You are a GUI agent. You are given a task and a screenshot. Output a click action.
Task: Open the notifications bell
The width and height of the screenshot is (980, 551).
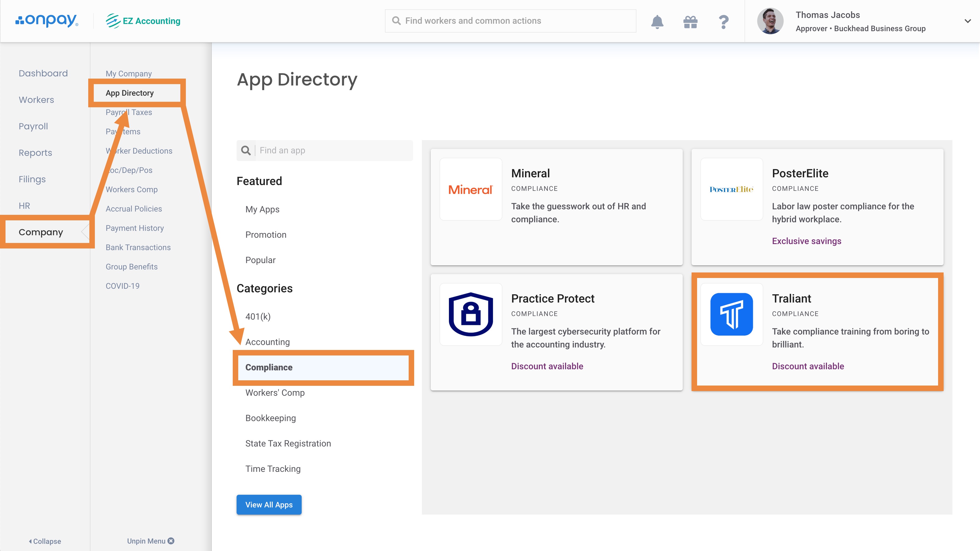[657, 22]
